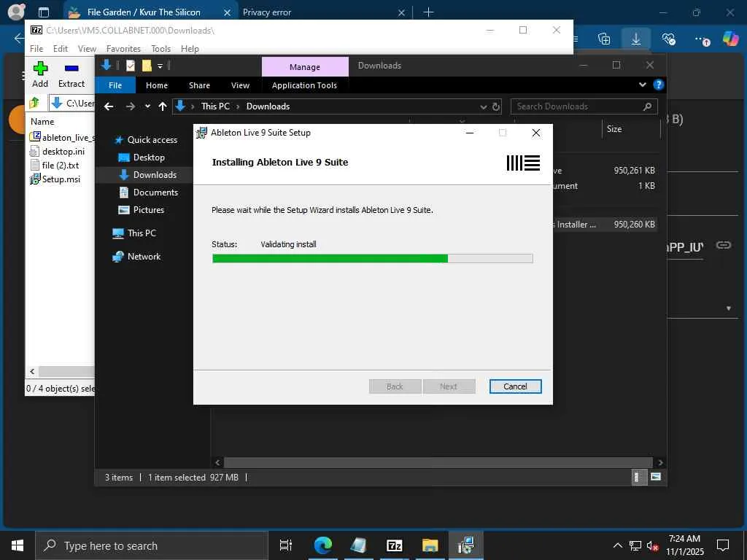747x560 pixels.
Task: Click the Size column header in Explorer
Action: 614,129
